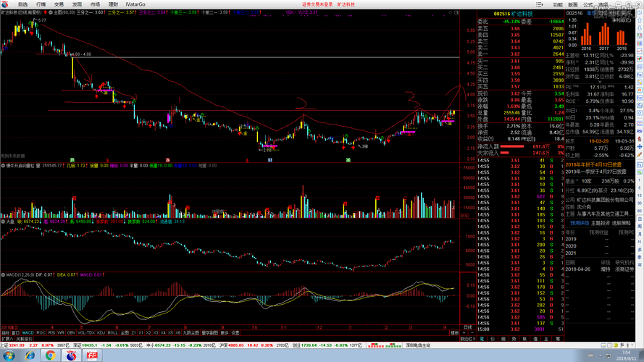Open Internet Explorer from taskbar
The image size is (644, 362).
30,355
